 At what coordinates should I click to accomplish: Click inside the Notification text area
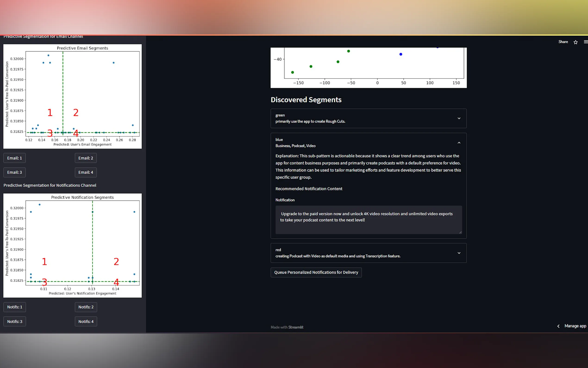(368, 220)
